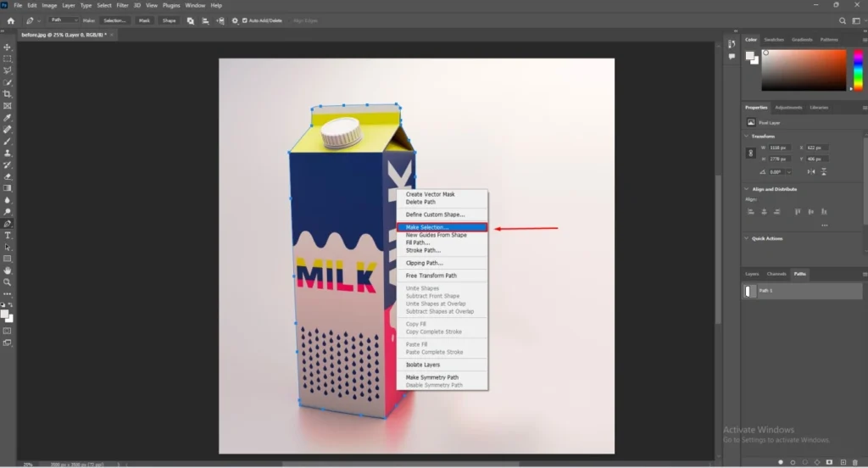Open Pen tool preset picker arrow

(x=39, y=21)
